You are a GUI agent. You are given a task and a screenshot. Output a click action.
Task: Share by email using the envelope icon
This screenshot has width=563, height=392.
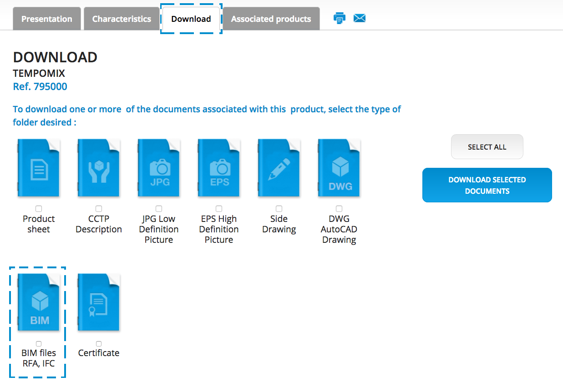click(x=360, y=18)
